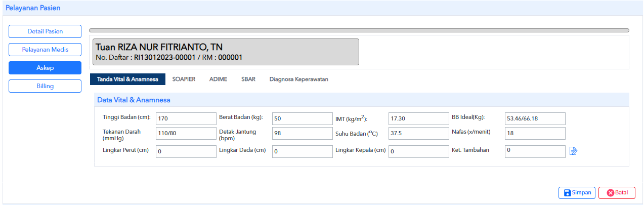
Task: Click the Data Vital & Anamnesa heading
Action: click(x=134, y=100)
